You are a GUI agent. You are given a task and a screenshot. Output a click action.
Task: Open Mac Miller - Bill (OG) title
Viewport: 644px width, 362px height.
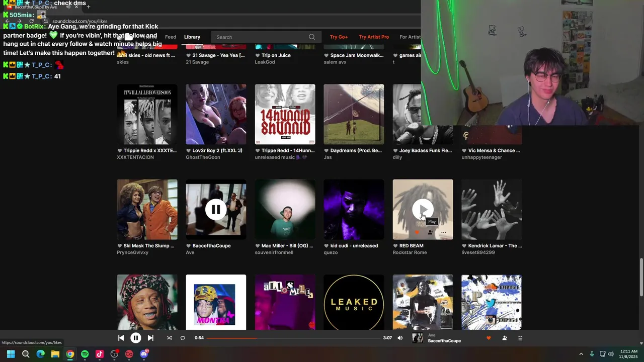[x=287, y=246]
